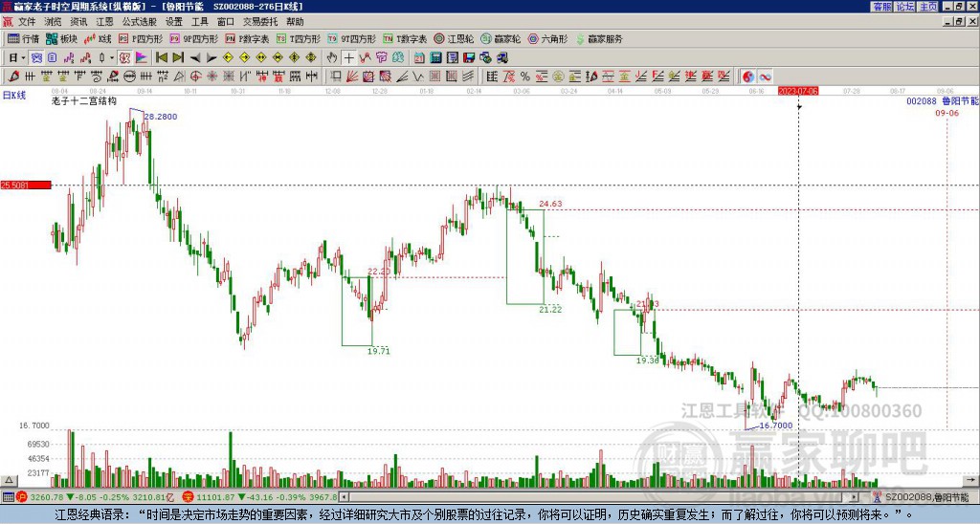Toggle the 权 rights-adjustment button

pos(124,58)
